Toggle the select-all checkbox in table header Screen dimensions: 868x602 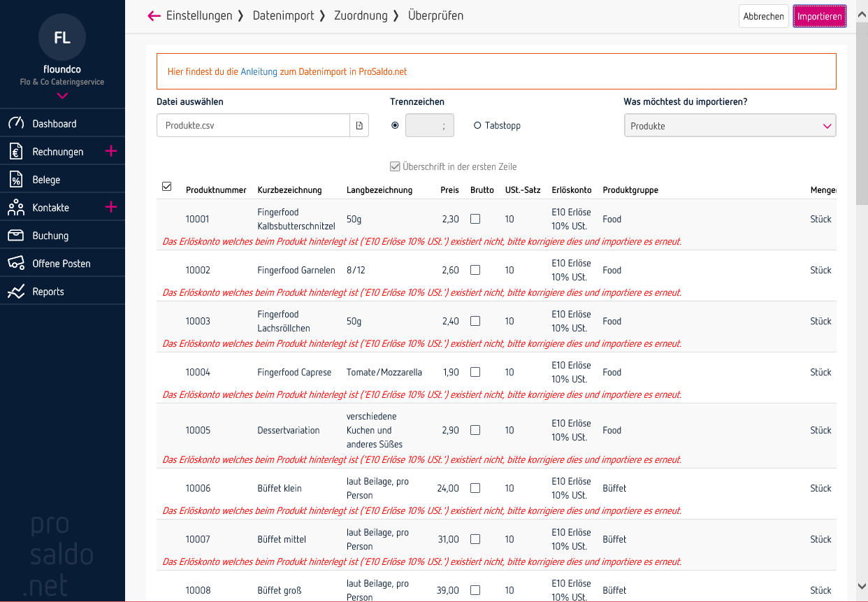166,187
